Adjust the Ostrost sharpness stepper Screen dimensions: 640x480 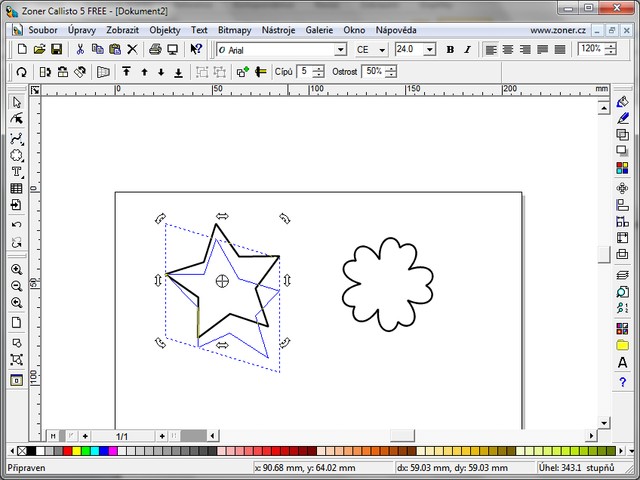[391, 72]
